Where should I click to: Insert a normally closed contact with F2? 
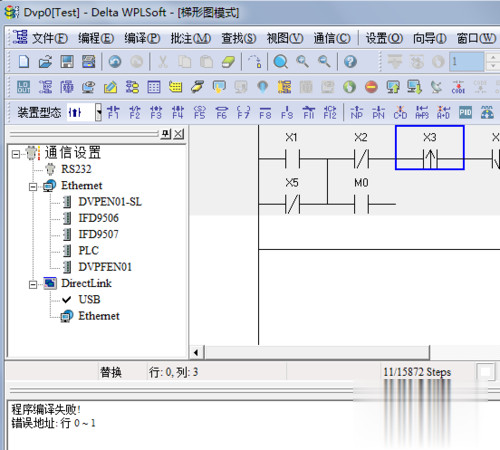click(135, 112)
